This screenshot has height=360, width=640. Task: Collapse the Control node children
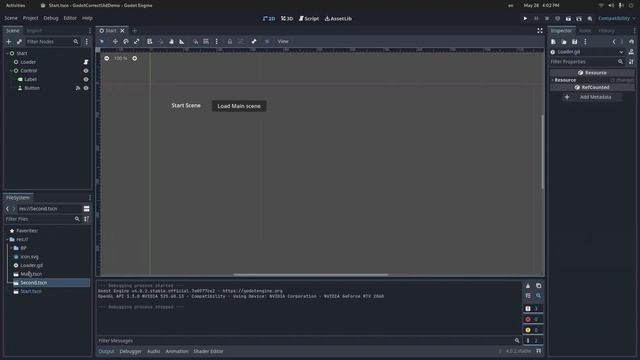11,71
